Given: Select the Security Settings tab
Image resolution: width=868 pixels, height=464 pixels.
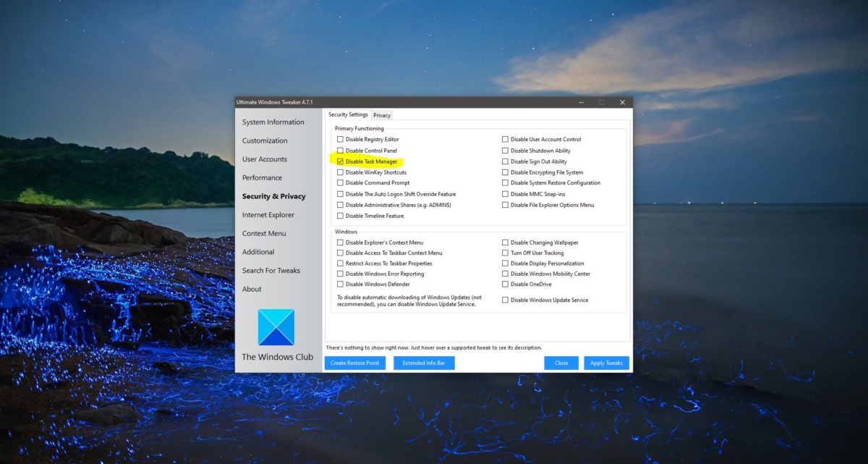Looking at the screenshot, I should pos(349,114).
